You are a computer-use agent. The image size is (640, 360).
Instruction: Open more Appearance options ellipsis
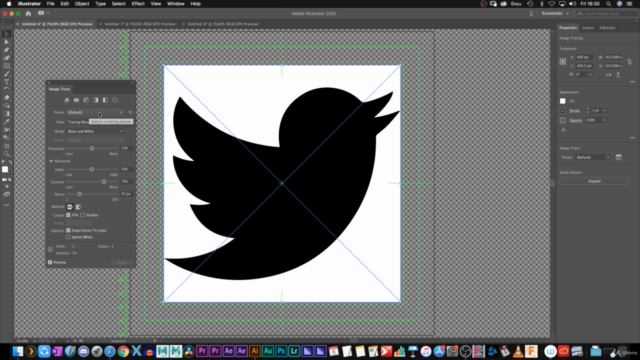[632, 138]
